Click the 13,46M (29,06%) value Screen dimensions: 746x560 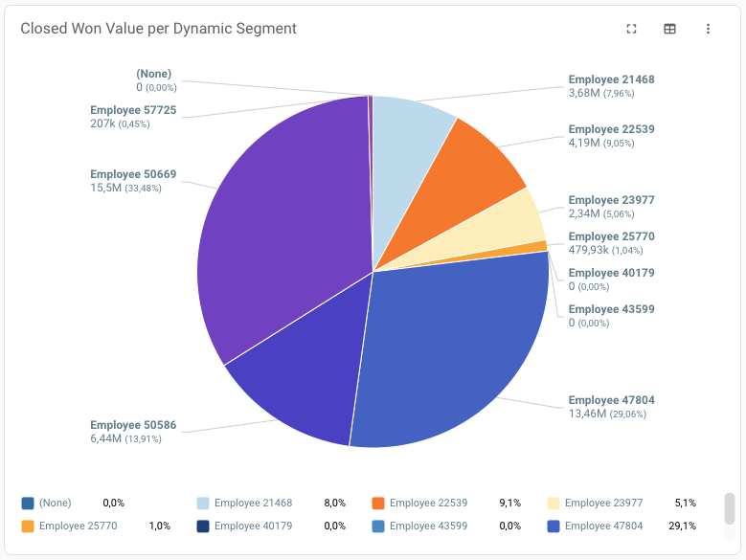607,414
